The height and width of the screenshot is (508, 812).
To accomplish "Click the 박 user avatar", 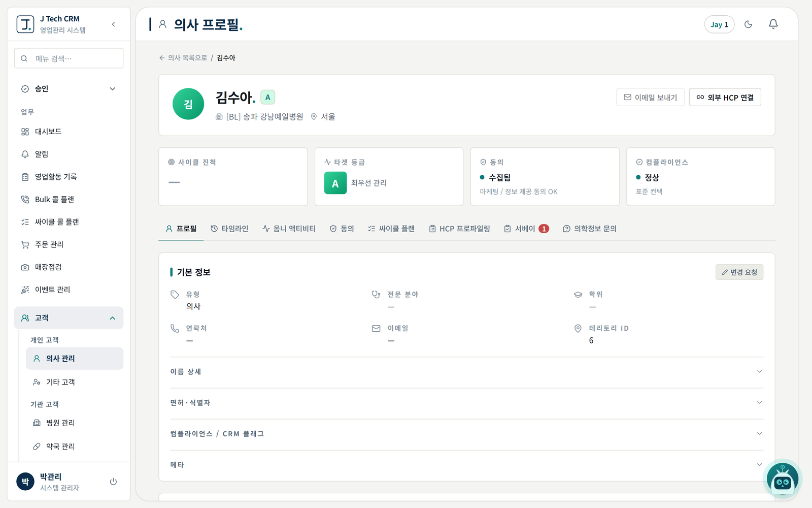I will (x=25, y=482).
